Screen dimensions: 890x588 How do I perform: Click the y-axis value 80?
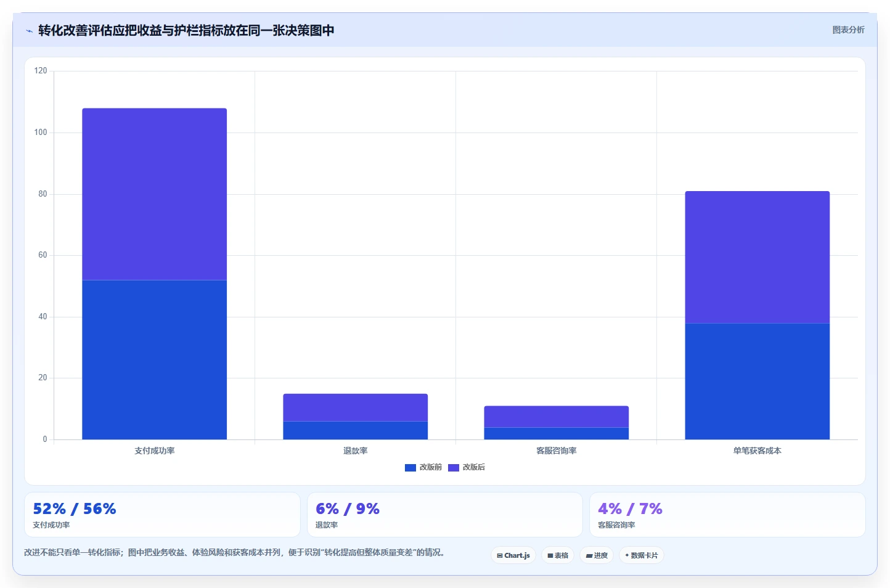coord(43,194)
